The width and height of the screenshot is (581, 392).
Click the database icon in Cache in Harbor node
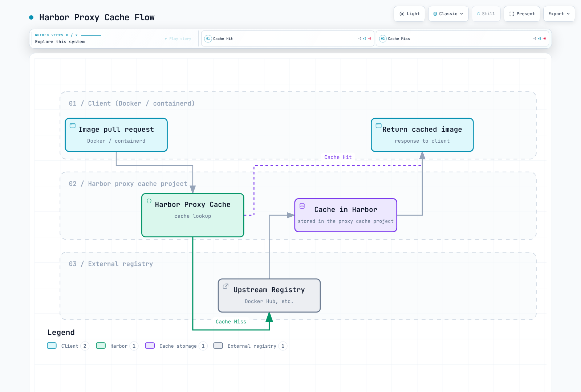[302, 206]
